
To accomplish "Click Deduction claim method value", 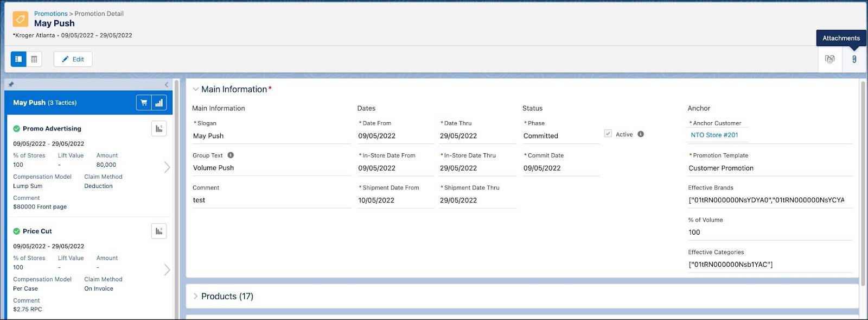I will pos(99,186).
